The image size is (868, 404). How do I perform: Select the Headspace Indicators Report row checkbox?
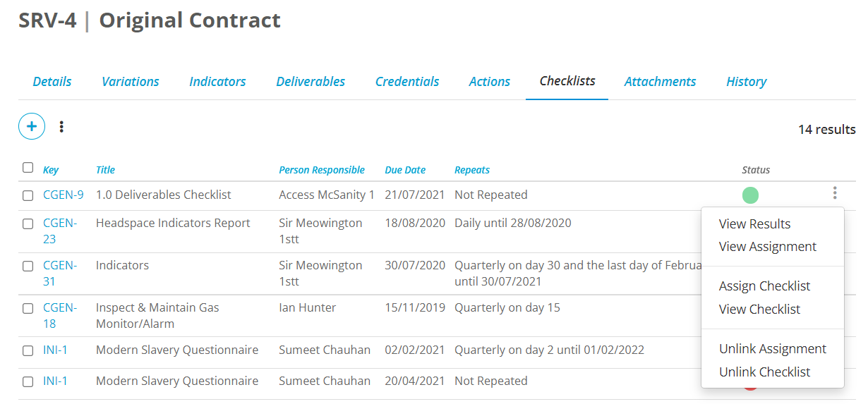[x=28, y=224]
